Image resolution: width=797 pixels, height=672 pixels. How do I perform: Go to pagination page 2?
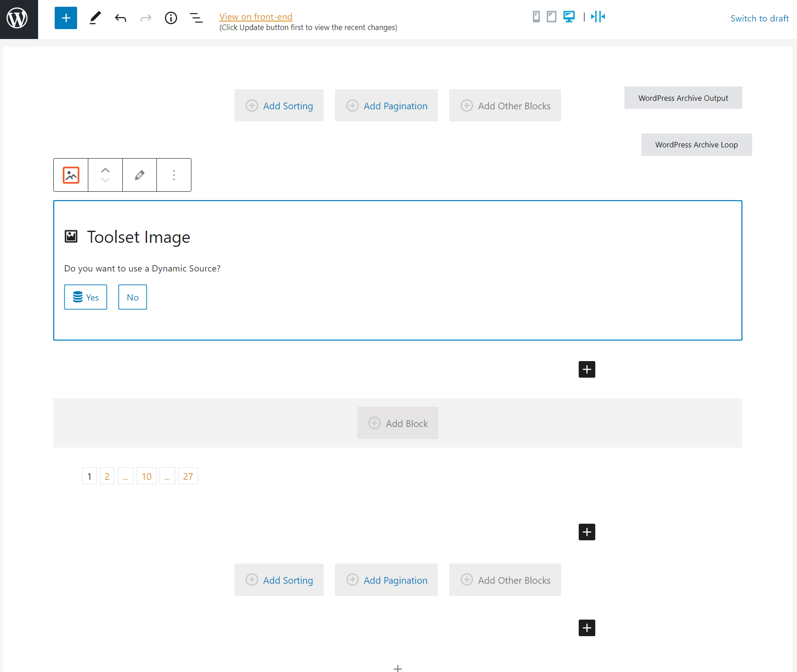(107, 476)
